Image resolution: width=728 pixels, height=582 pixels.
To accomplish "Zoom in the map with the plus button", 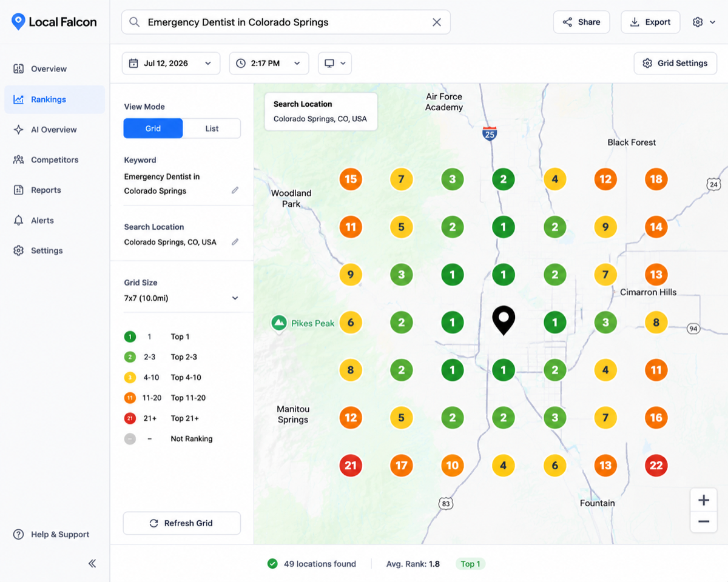I will tap(704, 501).
